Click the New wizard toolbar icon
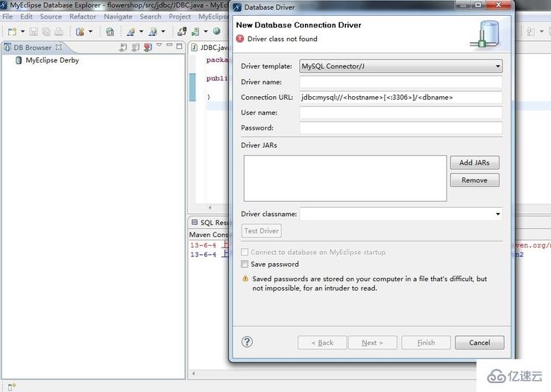This screenshot has width=551, height=392. tap(12, 32)
